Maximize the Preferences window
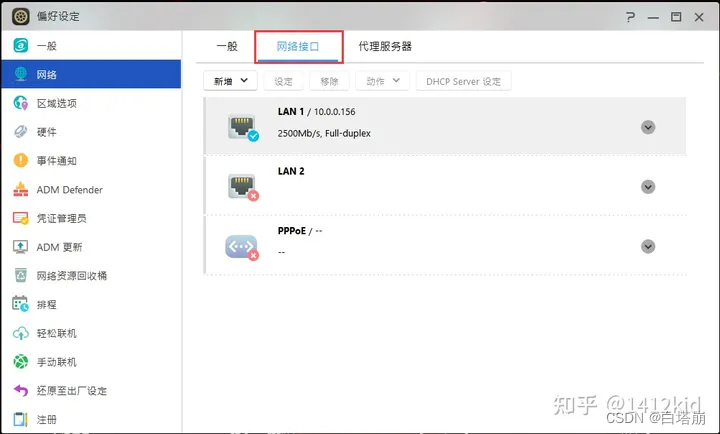The image size is (720, 434). pos(676,17)
